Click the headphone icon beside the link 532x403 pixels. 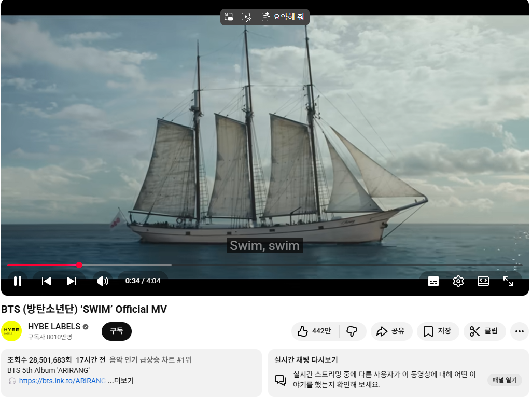(12, 381)
